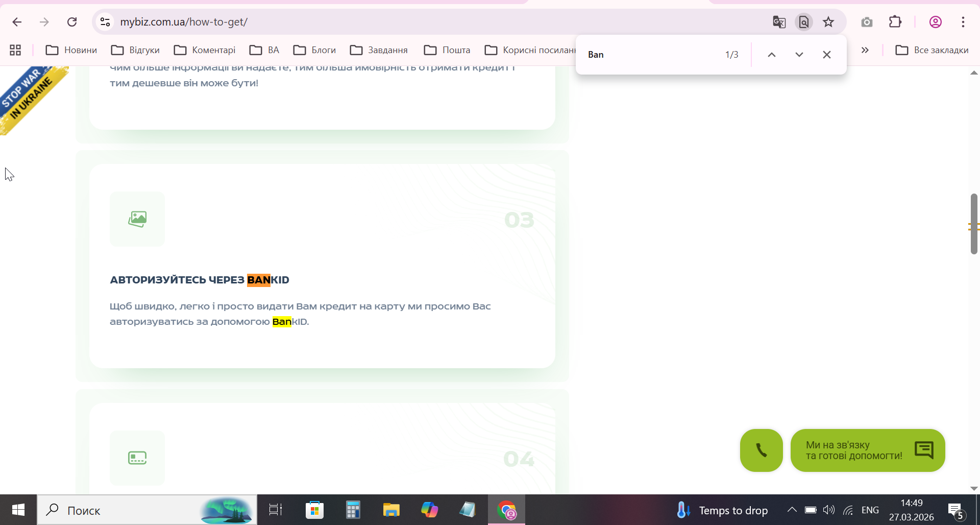The image size is (980, 525).
Task: Open the Завдання bookmarks folder
Action: 379,50
